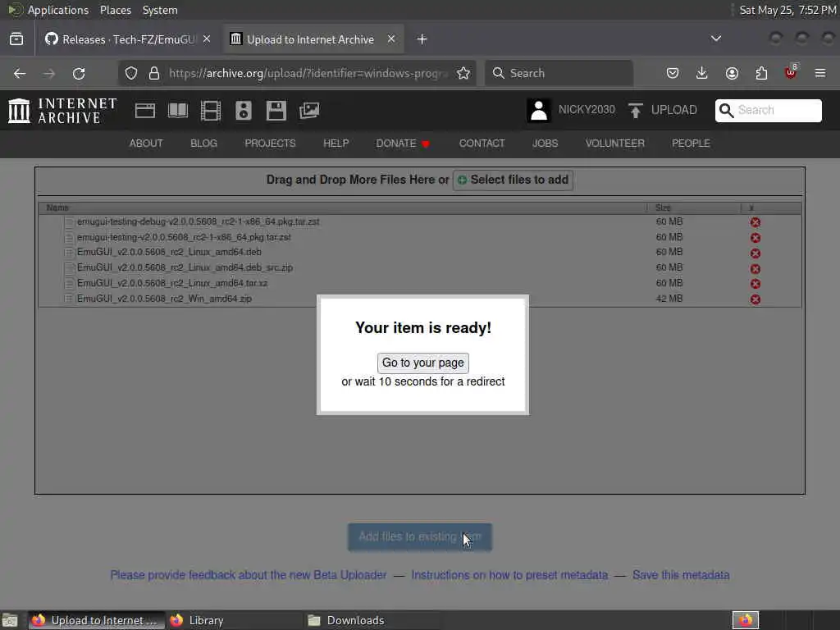
Task: Open the Internet Archive texts book icon
Action: click(x=178, y=111)
